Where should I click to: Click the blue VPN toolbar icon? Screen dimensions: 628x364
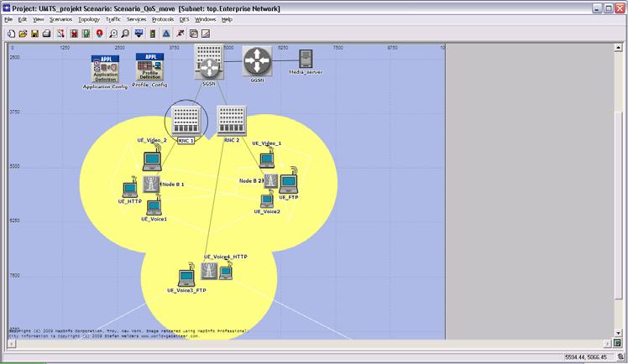[139, 34]
